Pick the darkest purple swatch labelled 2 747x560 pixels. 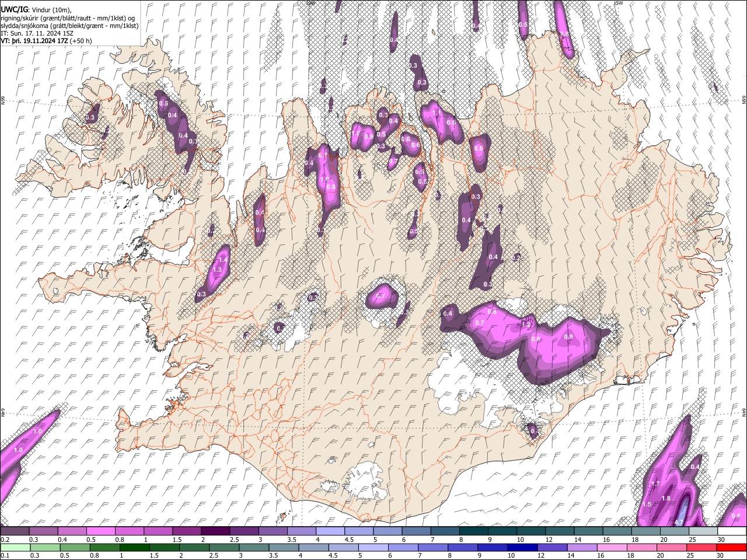coord(215,531)
